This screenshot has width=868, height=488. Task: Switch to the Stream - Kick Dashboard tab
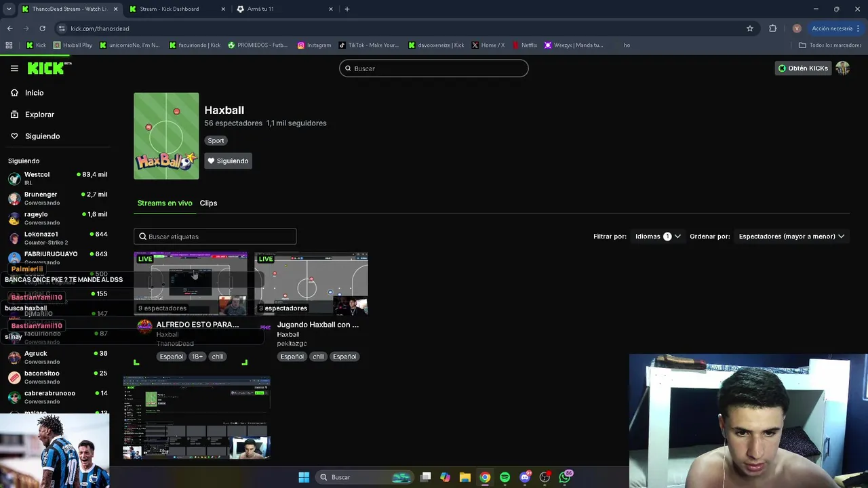[175, 9]
